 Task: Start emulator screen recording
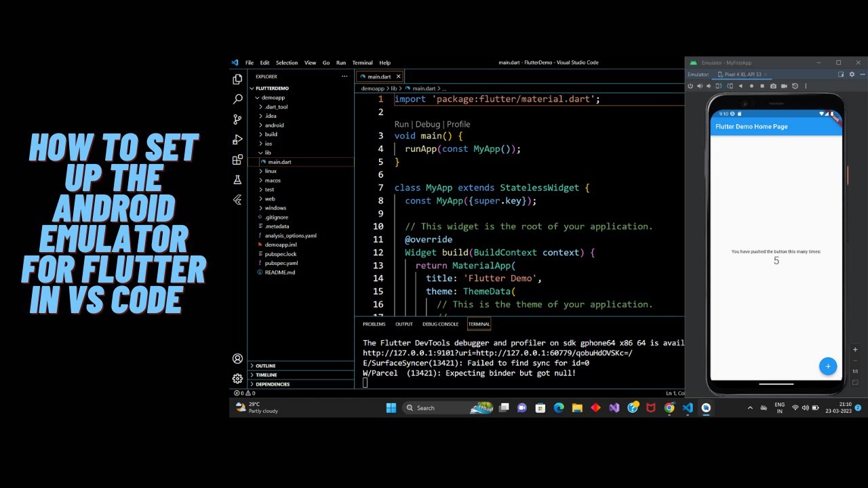click(x=784, y=86)
